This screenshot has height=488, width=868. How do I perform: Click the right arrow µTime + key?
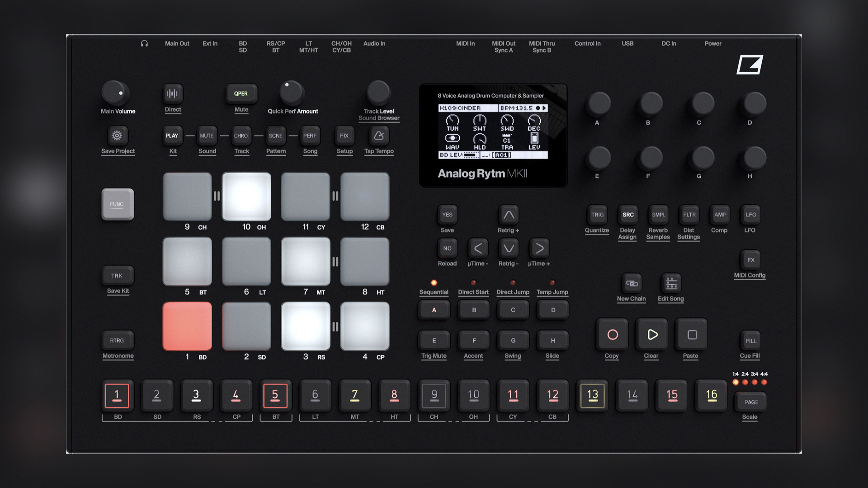pos(539,248)
